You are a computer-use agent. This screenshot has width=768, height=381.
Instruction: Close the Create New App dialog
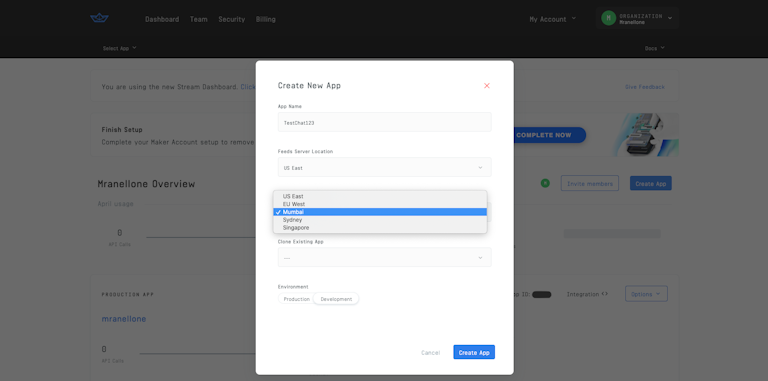487,86
